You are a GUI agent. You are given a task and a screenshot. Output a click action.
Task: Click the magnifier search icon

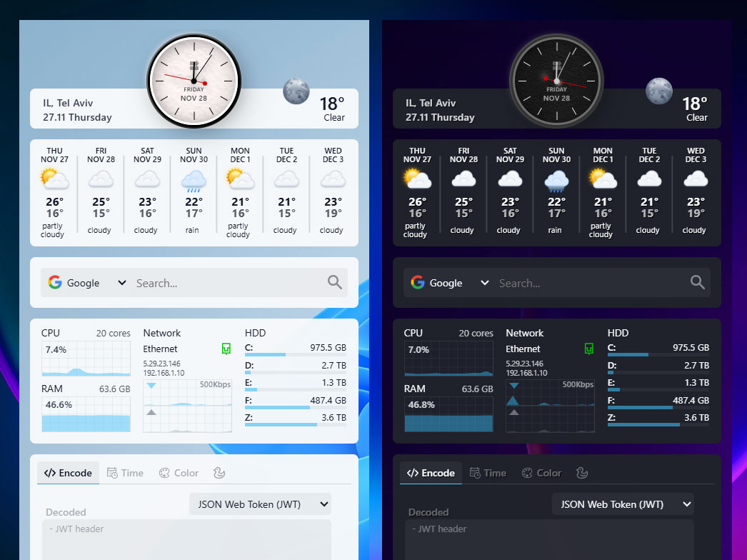pyautogui.click(x=334, y=282)
